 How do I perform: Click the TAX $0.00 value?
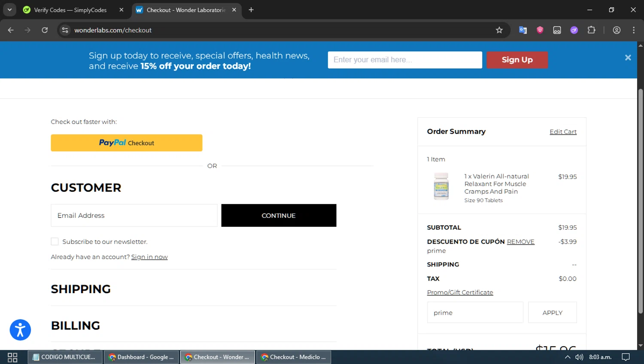(568, 278)
